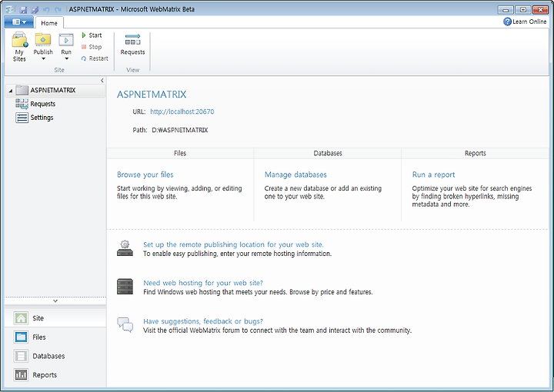Screen dimensions: 554x392
Task: Open the Requests view in ribbon
Action: (132, 45)
